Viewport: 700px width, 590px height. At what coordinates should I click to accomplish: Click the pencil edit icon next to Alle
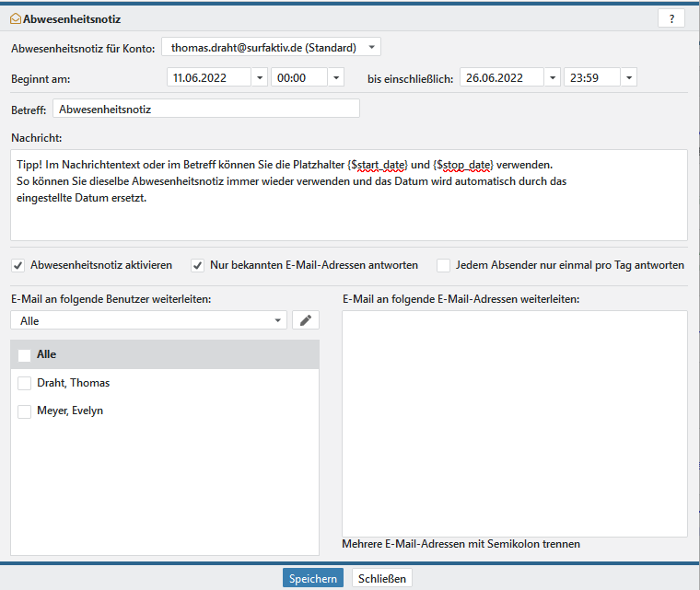click(x=305, y=320)
